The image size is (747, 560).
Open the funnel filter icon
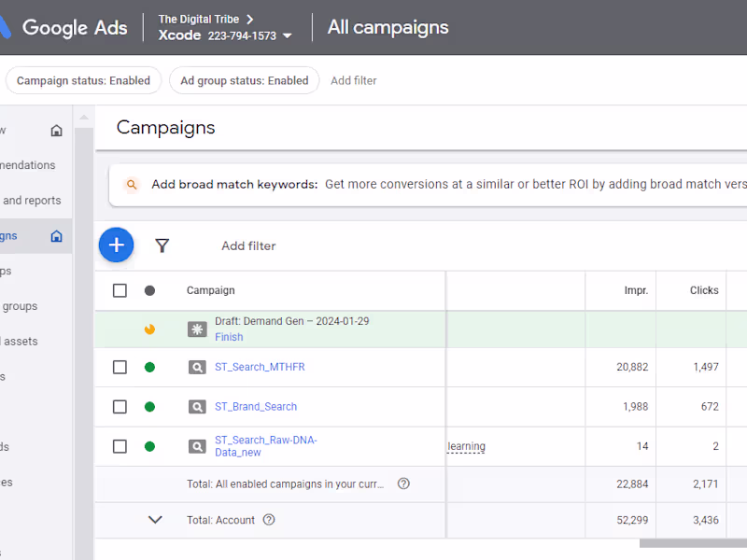coord(162,245)
